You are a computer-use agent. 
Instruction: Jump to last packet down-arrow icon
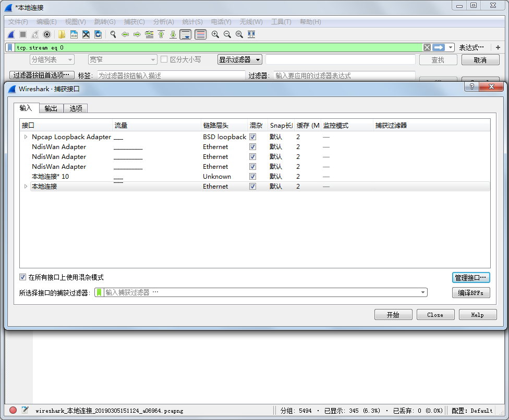click(x=173, y=34)
